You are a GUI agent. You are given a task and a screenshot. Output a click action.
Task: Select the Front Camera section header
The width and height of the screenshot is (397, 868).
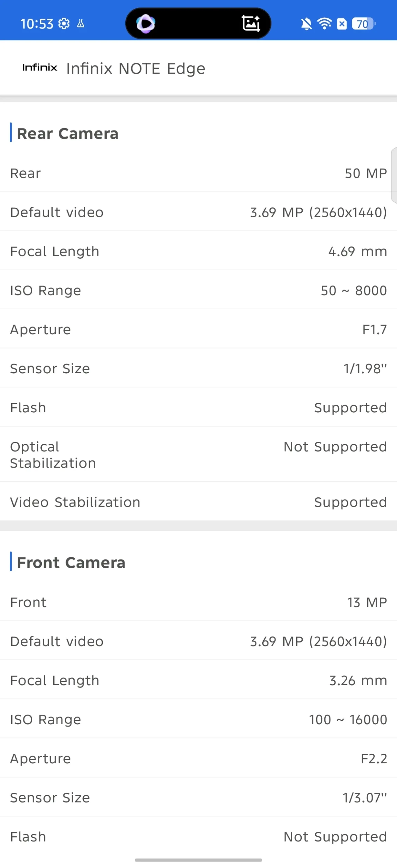[x=71, y=563]
